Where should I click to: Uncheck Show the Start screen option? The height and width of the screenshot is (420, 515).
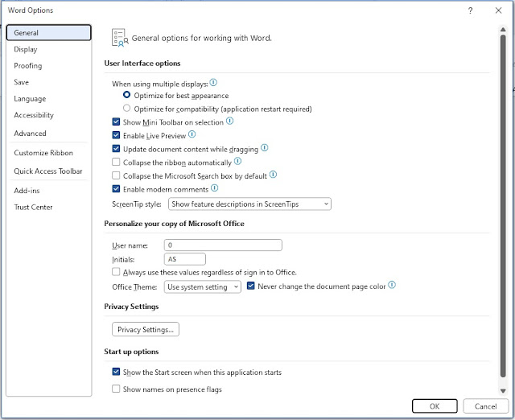click(116, 372)
